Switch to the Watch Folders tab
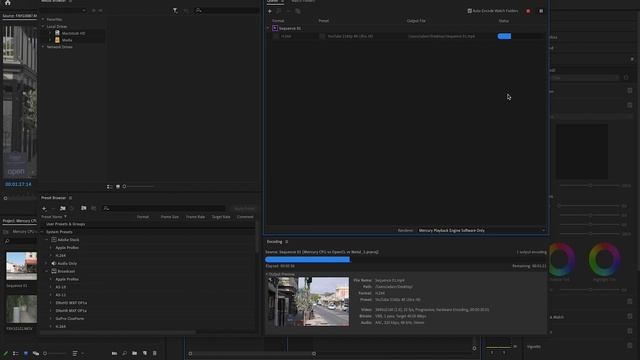640x360 pixels. click(x=303, y=1)
